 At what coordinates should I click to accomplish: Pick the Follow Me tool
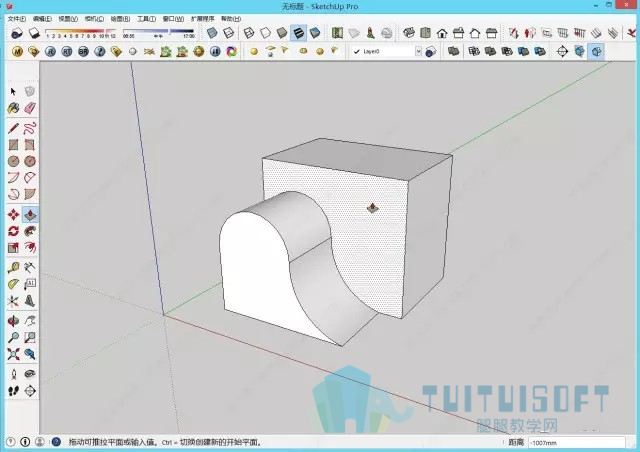pyautogui.click(x=30, y=231)
